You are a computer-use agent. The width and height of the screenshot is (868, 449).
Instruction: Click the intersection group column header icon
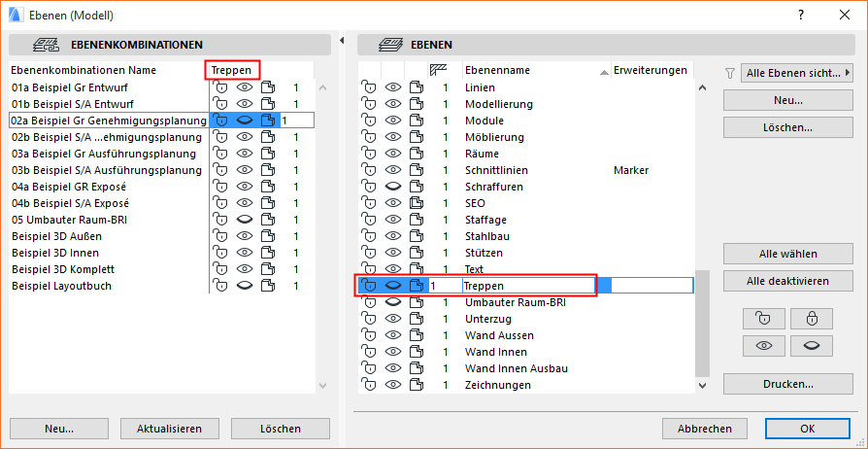pyautogui.click(x=438, y=70)
